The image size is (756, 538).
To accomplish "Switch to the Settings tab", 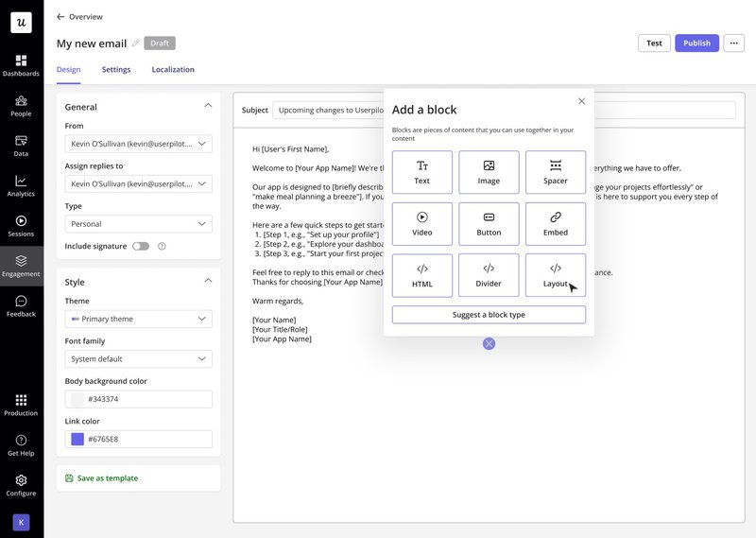I will tap(116, 69).
